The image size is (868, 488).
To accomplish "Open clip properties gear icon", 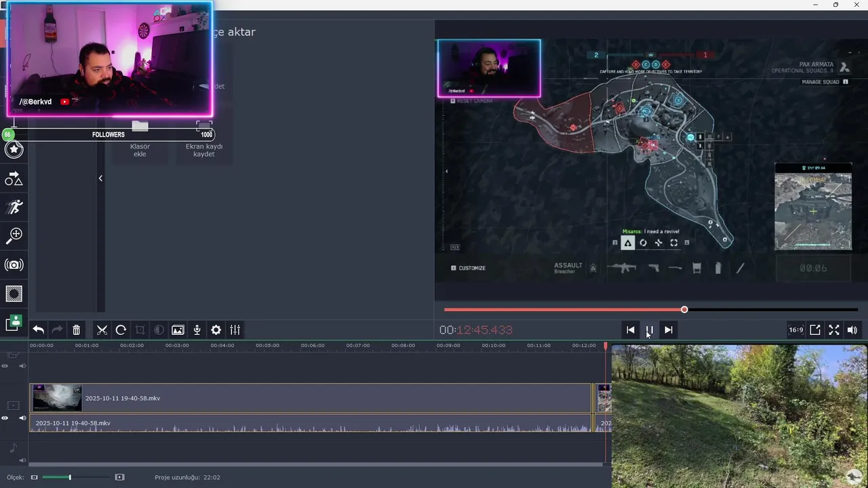I will pos(216,330).
